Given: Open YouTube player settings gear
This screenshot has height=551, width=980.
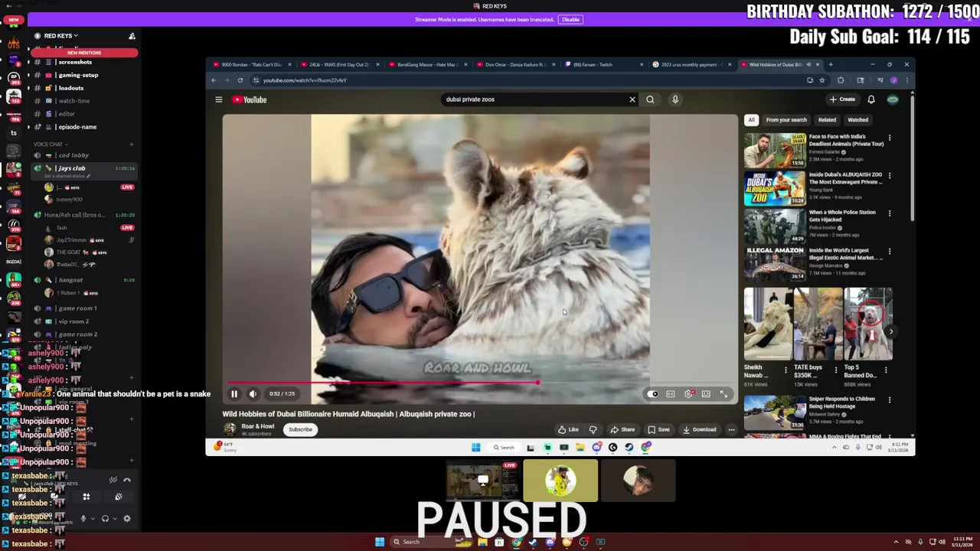Looking at the screenshot, I should [x=688, y=394].
